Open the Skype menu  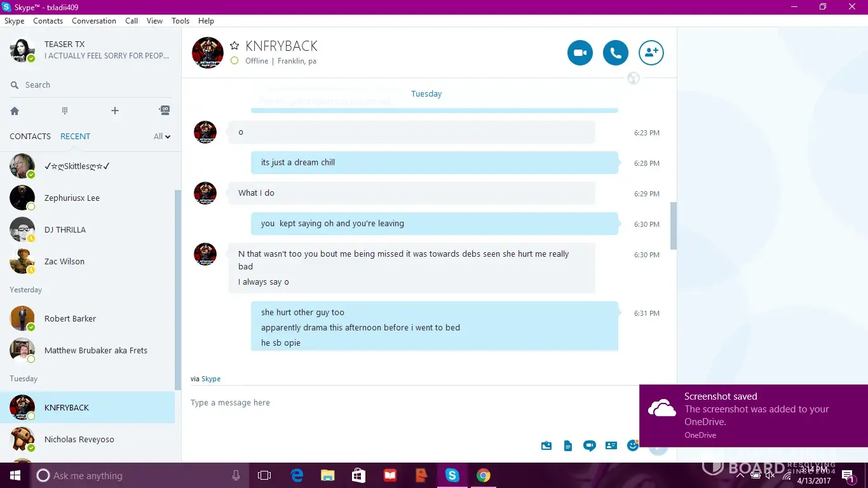tap(14, 21)
